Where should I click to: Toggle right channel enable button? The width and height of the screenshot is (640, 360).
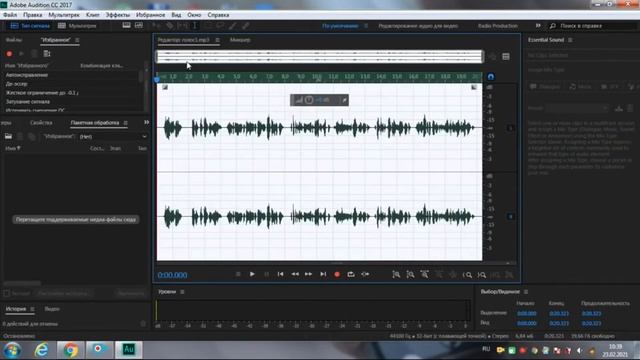click(x=510, y=216)
